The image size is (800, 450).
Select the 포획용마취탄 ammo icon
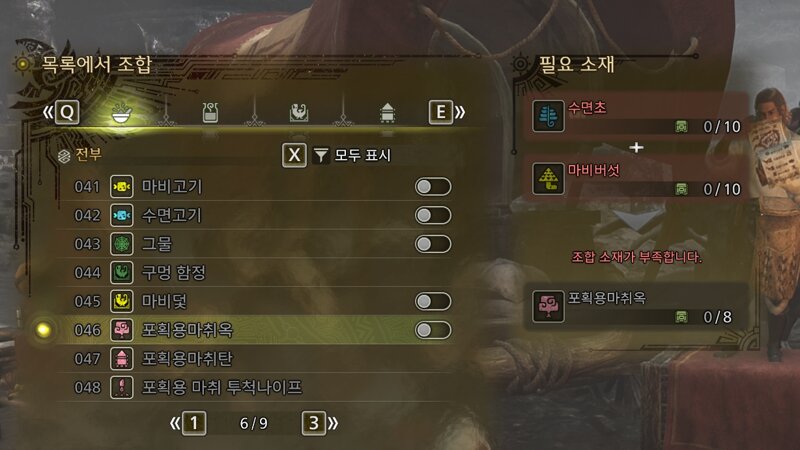point(121,359)
